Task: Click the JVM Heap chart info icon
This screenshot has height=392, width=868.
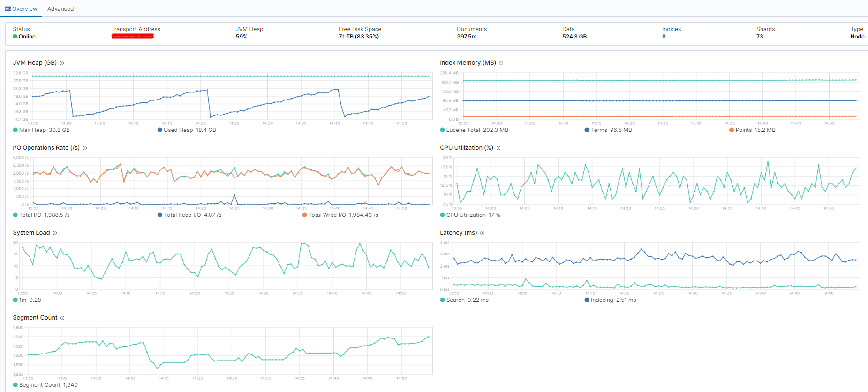Action: (62, 63)
